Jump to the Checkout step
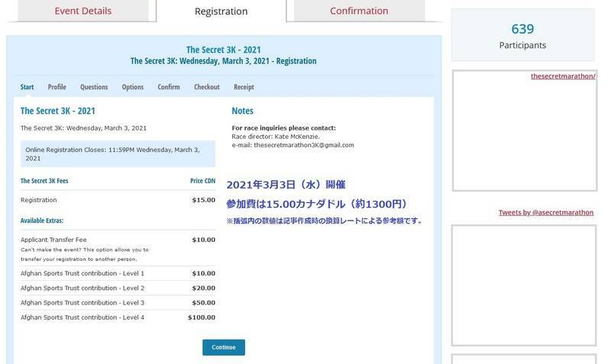Screen dimensions: 611x364 [207, 87]
